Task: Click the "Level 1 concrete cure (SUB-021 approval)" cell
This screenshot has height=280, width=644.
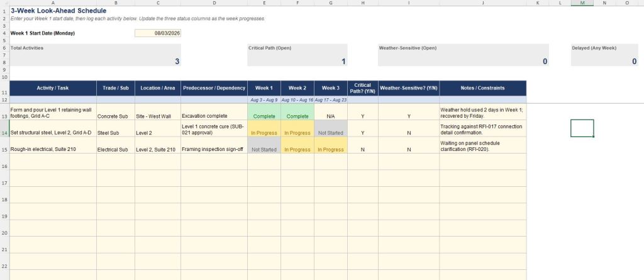Action: point(214,129)
